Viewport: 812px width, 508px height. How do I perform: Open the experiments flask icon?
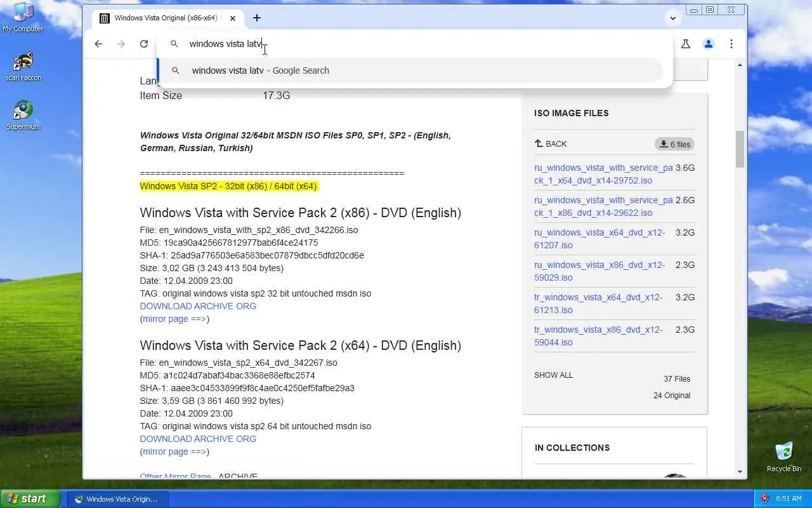(686, 44)
